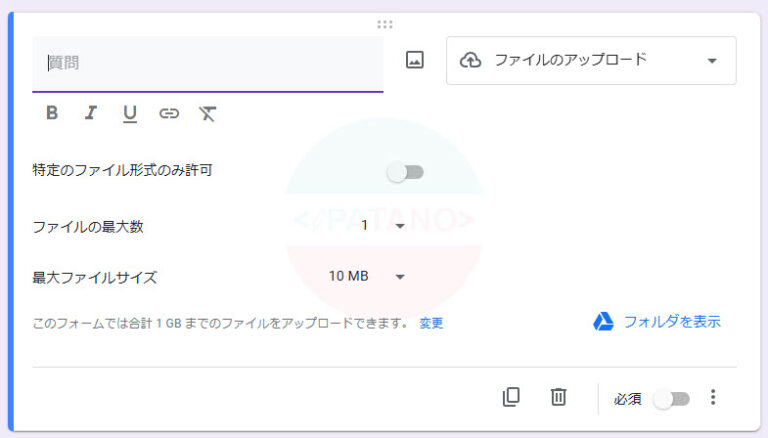
Task: Toggle the 必須 required switch
Action: (x=671, y=399)
